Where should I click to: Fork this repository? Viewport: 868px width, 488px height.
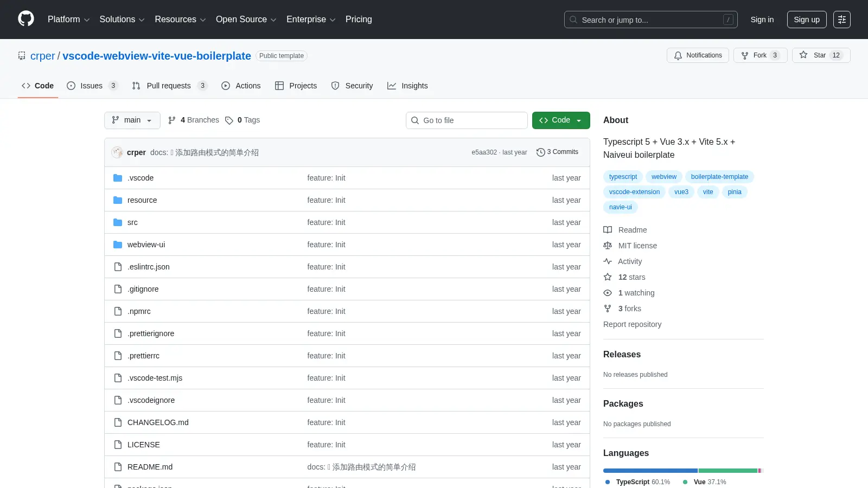(760, 55)
